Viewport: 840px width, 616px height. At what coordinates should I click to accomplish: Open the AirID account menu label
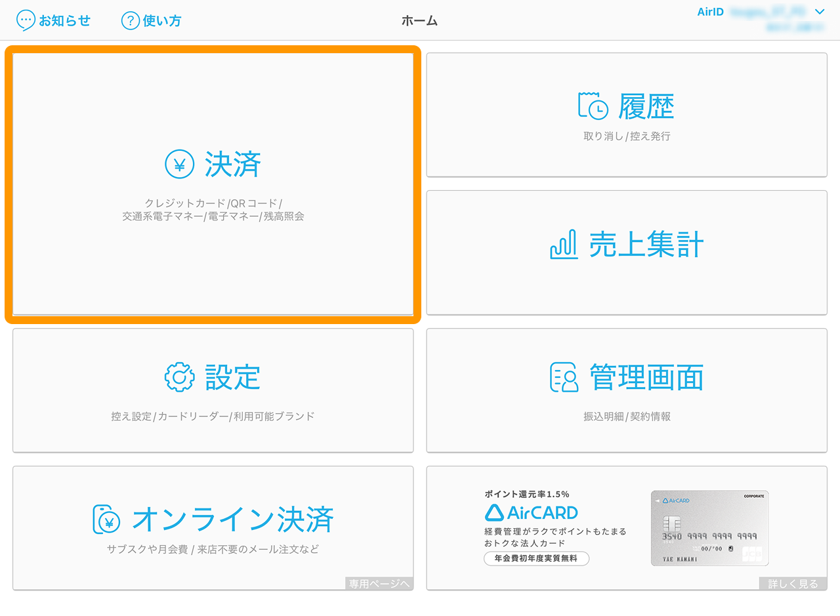710,12
